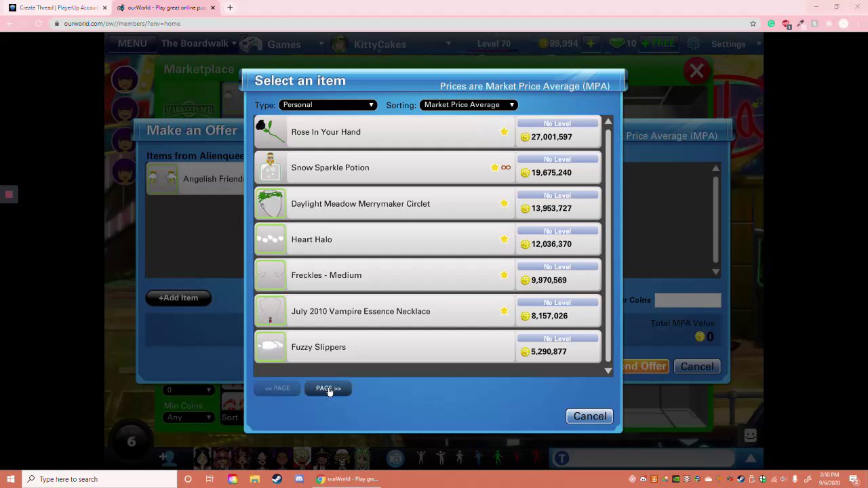The image size is (868, 488).
Task: Click the star on Vampire Essence Necklace row
Action: (x=504, y=311)
